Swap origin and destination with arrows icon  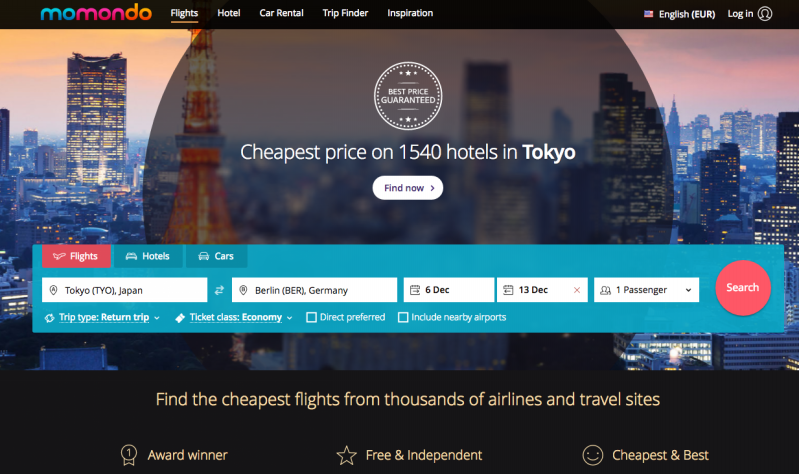click(x=219, y=290)
